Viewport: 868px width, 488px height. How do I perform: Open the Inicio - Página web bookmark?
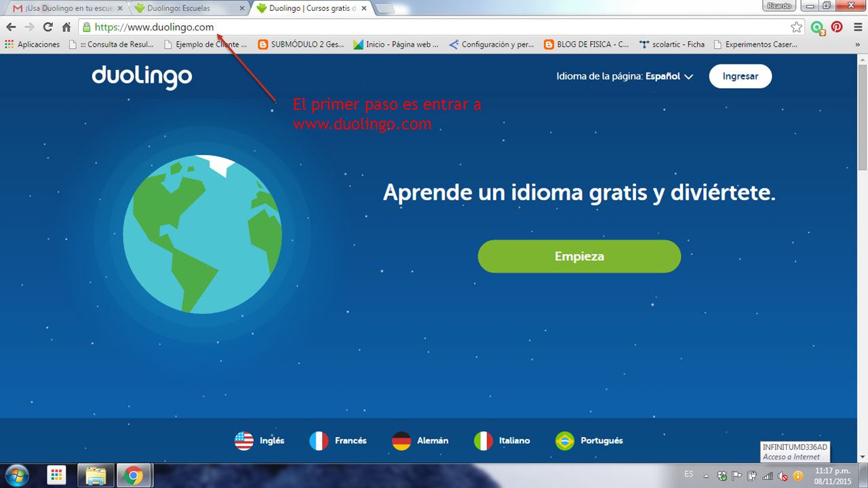coord(395,45)
